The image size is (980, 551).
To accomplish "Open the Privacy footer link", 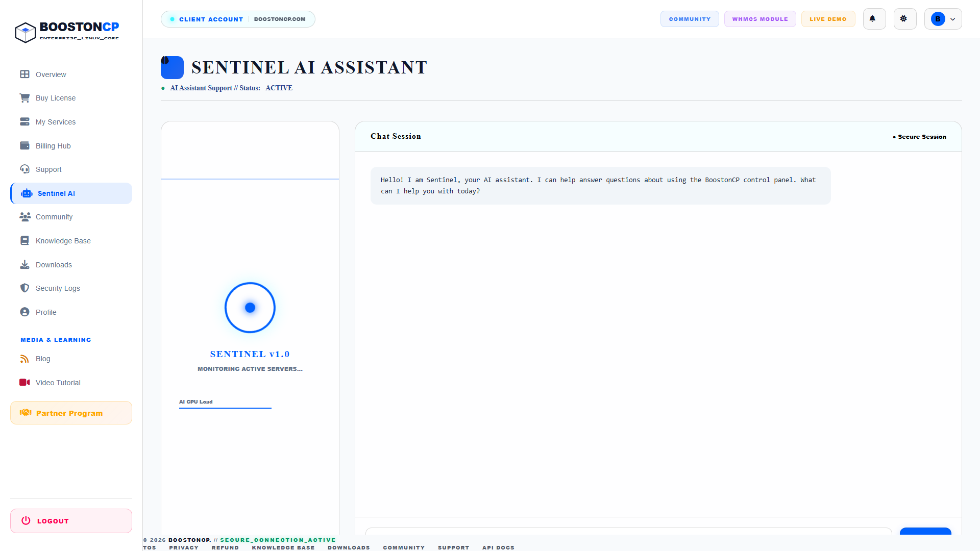I will pyautogui.click(x=184, y=547).
